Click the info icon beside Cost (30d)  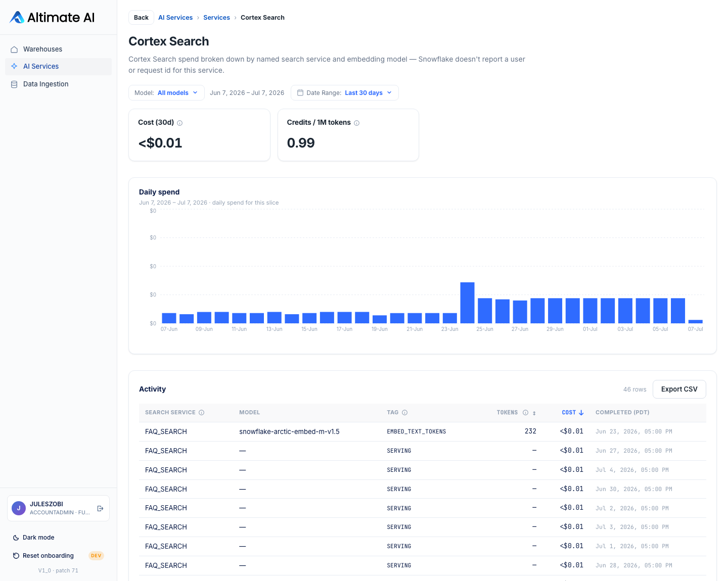(x=179, y=123)
